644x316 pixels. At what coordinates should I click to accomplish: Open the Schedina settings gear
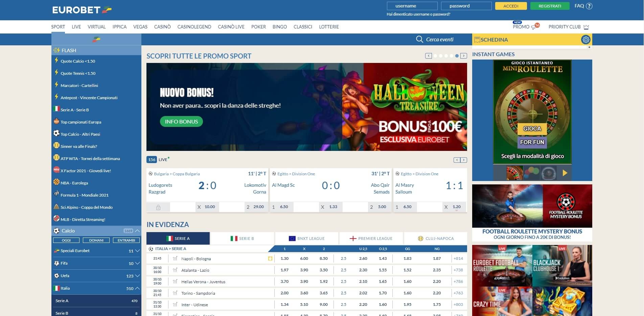tap(585, 40)
